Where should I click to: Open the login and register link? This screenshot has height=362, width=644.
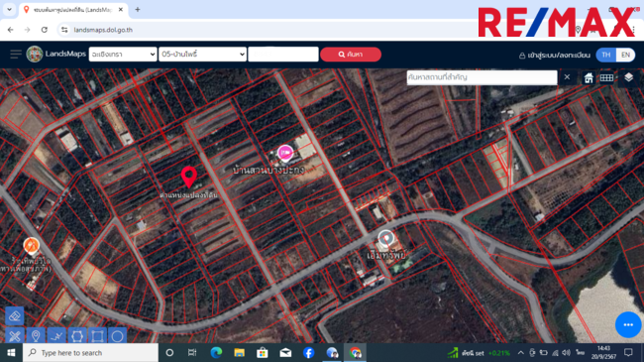coord(555,56)
